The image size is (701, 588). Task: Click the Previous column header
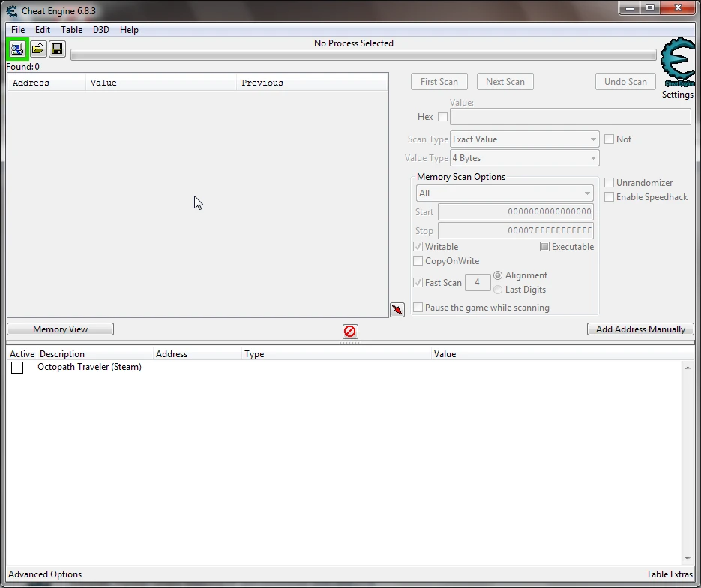point(312,82)
